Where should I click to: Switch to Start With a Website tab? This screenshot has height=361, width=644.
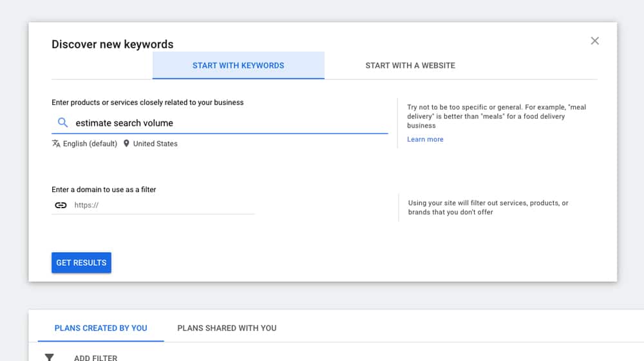[410, 65]
